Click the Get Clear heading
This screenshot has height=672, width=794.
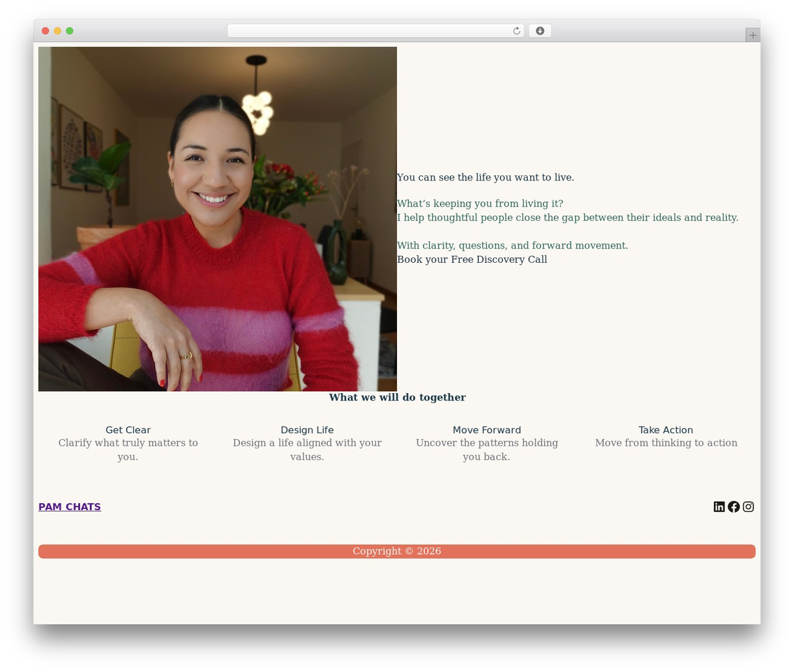[128, 430]
